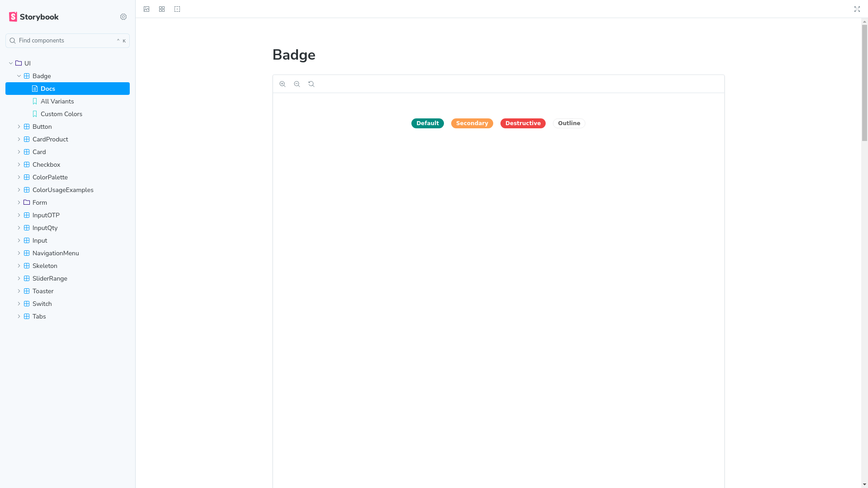Click the Outline badge

point(569,123)
